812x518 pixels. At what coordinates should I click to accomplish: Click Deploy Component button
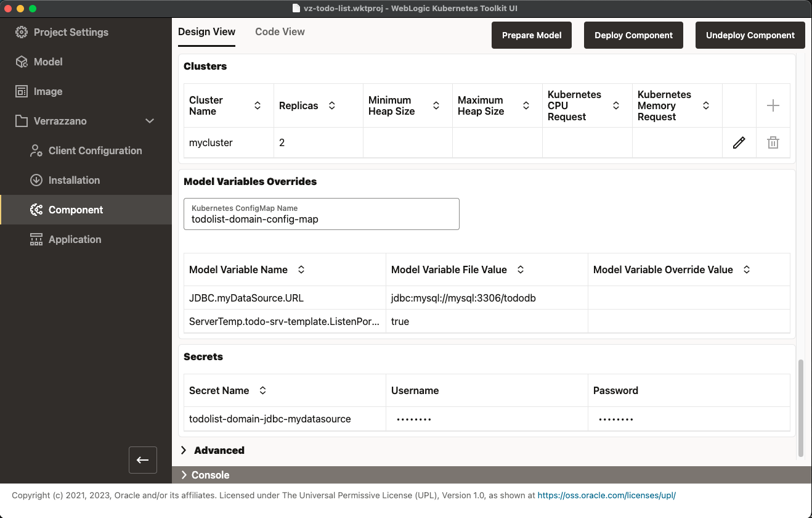pos(633,35)
